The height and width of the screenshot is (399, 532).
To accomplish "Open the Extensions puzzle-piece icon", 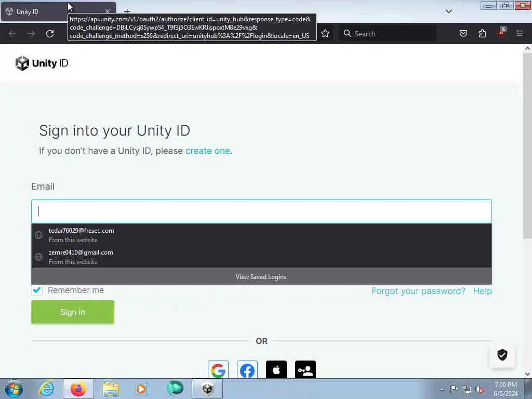I will coord(482,33).
